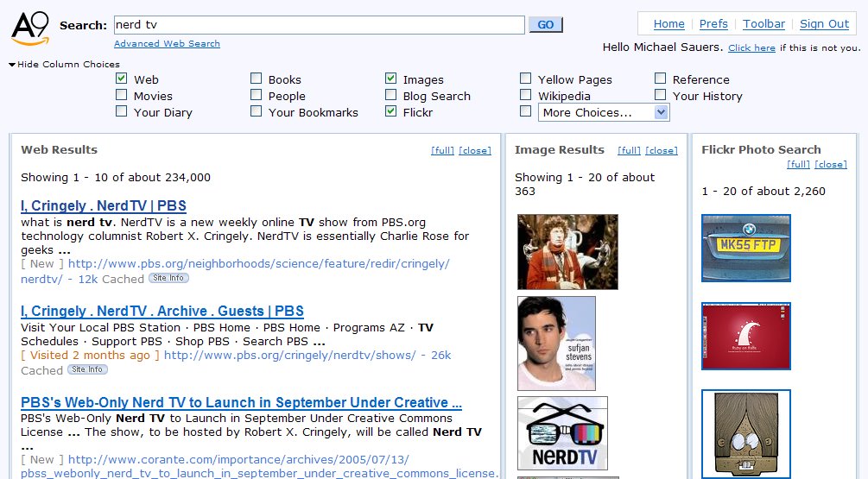Click the A9 logo icon
This screenshot has height=479, width=868.
31,28
